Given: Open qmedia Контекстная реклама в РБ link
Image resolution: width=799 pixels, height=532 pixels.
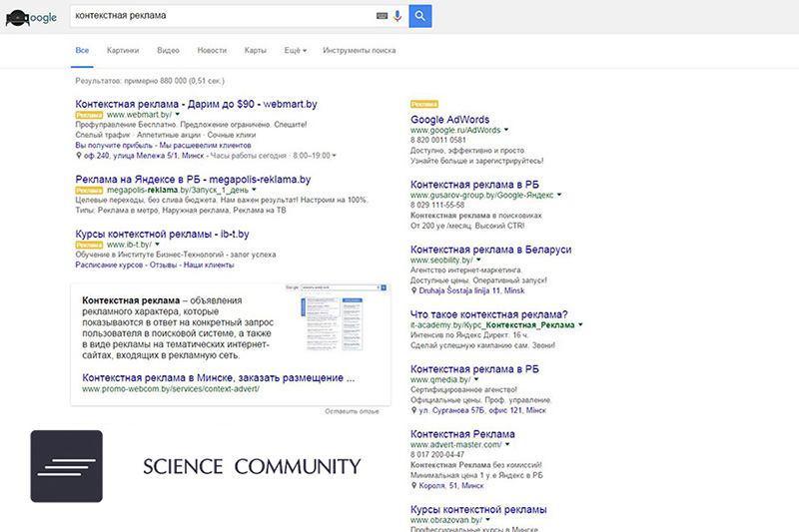Looking at the screenshot, I should [x=475, y=369].
